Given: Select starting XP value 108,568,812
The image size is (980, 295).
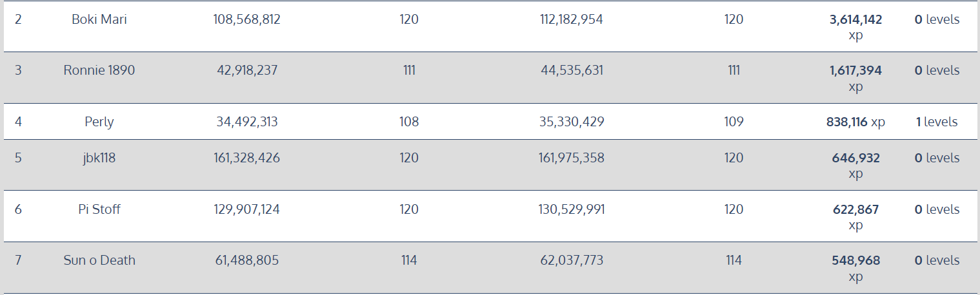Looking at the screenshot, I should point(247,19).
